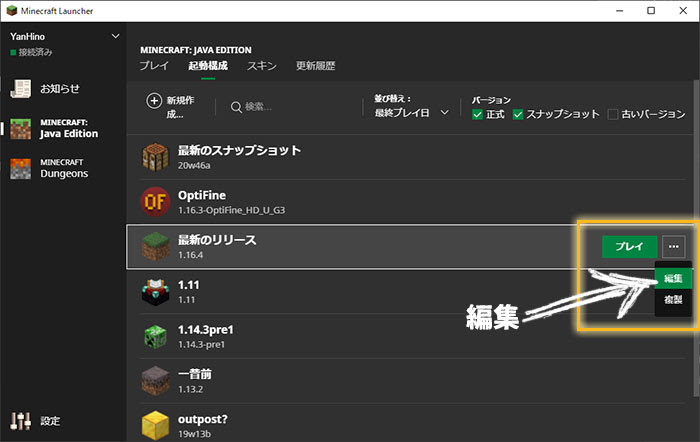Select Minecraft Dungeons icon in sidebar
Image resolution: width=700 pixels, height=442 pixels.
coord(21,169)
